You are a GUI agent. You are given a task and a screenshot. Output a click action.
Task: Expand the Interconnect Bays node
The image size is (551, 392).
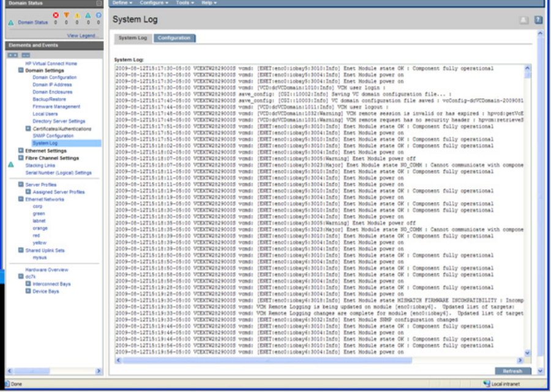[x=28, y=284]
